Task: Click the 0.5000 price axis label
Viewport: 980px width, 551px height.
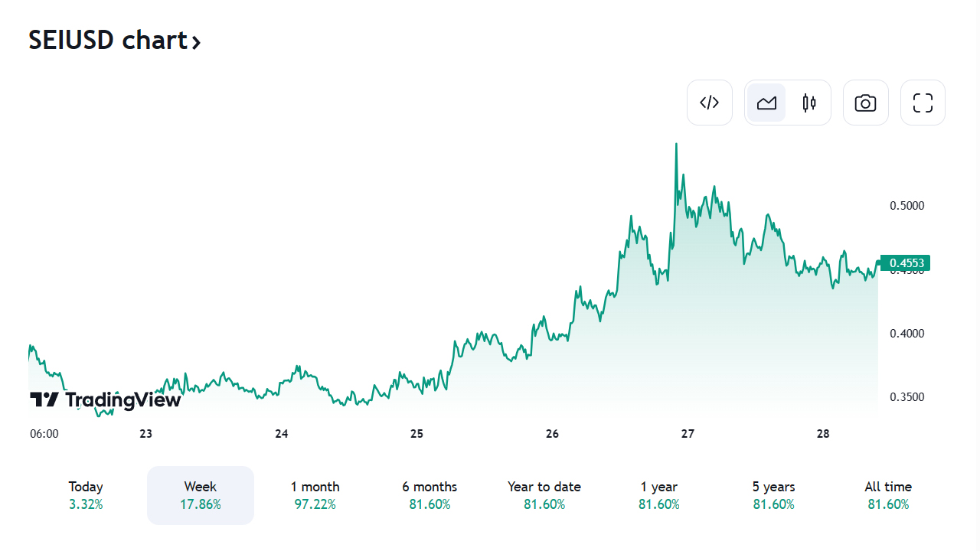Action: 906,206
